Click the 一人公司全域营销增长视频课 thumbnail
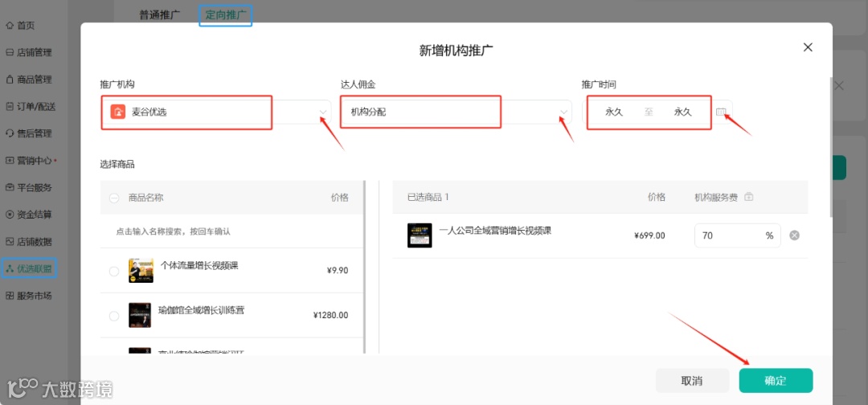 tap(420, 235)
